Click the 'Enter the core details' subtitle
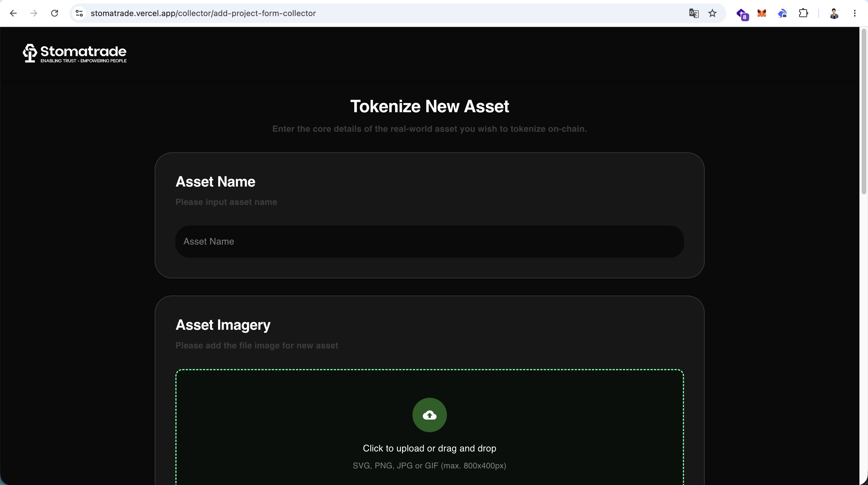Viewport: 868px width, 485px height. 430,129
